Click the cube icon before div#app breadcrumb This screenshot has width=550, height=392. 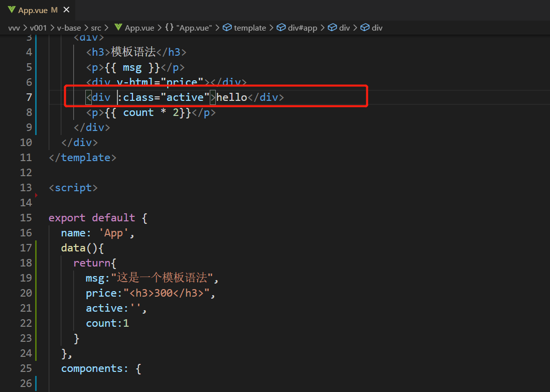[282, 28]
